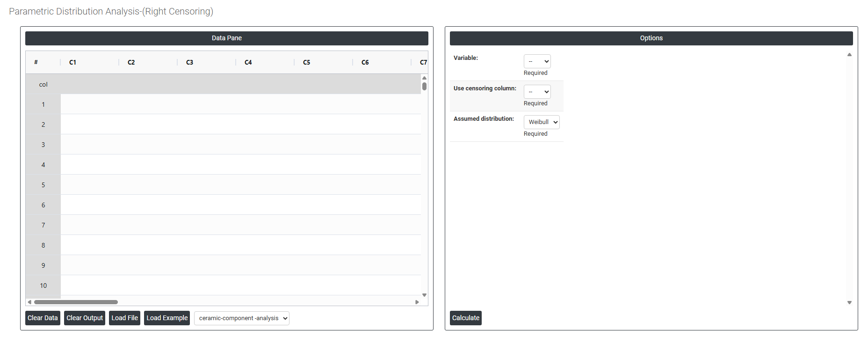The image size is (868, 337).
Task: Expand the Assumed distribution Weibull dropdown
Action: pyautogui.click(x=542, y=122)
